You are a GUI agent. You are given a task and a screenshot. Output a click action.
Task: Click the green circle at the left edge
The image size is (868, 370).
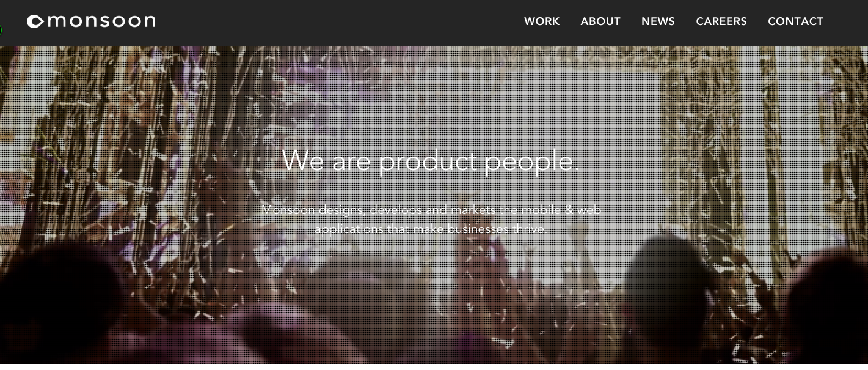coord(1,30)
